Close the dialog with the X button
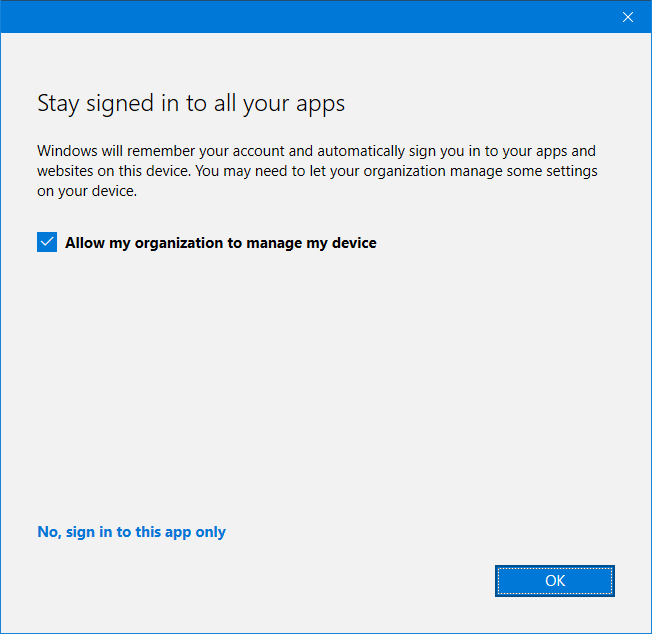 coord(627,17)
